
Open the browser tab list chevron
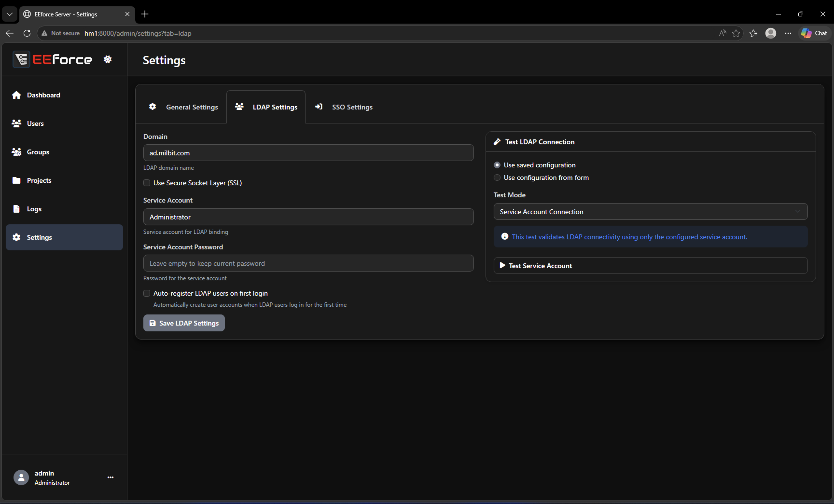(9, 14)
